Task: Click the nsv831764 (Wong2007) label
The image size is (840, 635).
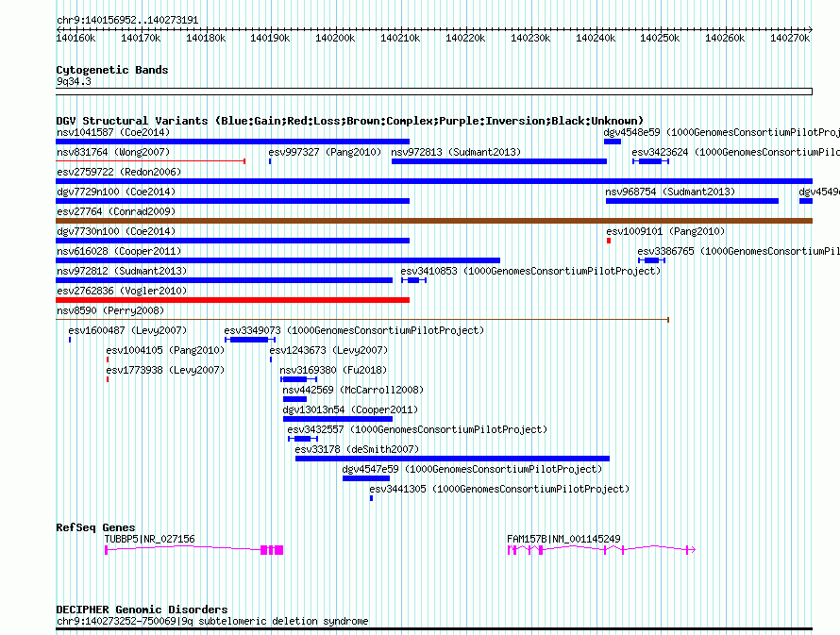Action: [113, 152]
